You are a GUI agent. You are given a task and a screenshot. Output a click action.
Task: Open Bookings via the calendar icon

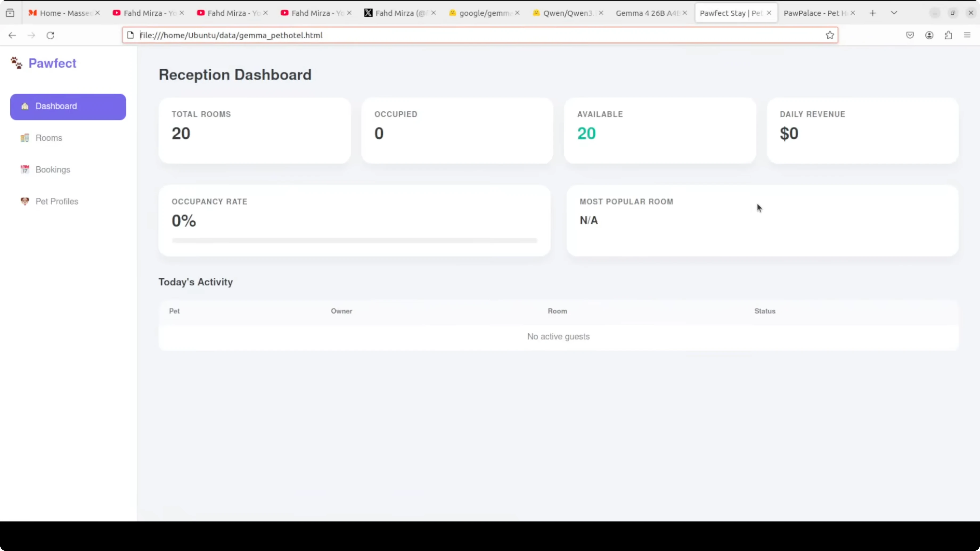[x=25, y=169]
